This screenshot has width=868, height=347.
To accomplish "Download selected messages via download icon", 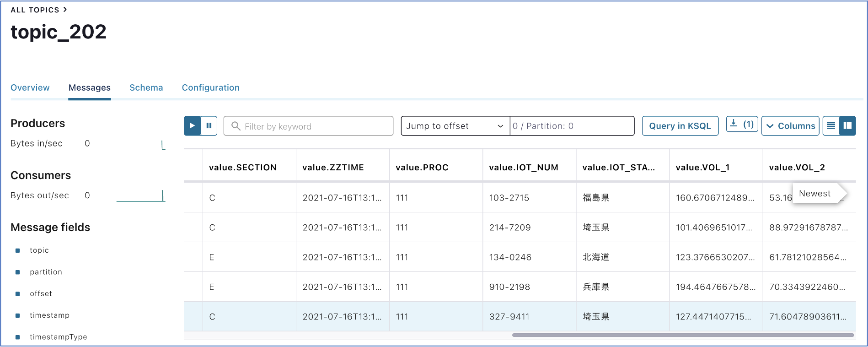I will click(x=742, y=124).
